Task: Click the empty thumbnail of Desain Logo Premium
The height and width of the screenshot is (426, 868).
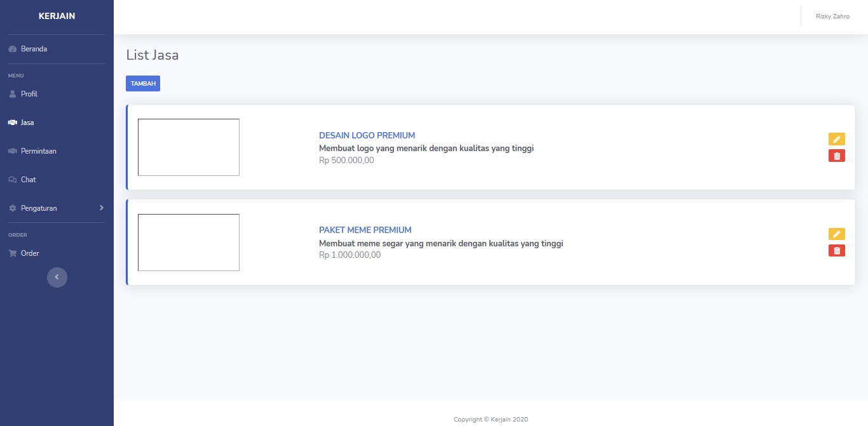Action: point(189,147)
